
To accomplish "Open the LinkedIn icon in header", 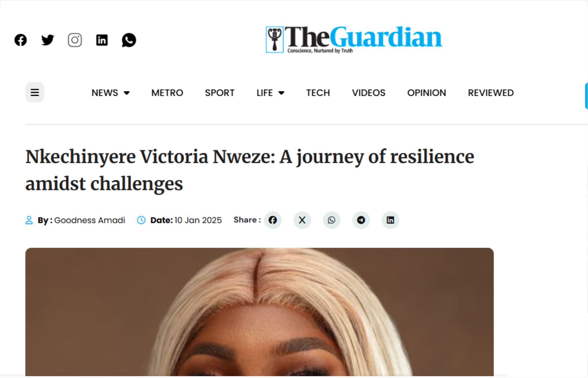I will point(102,40).
